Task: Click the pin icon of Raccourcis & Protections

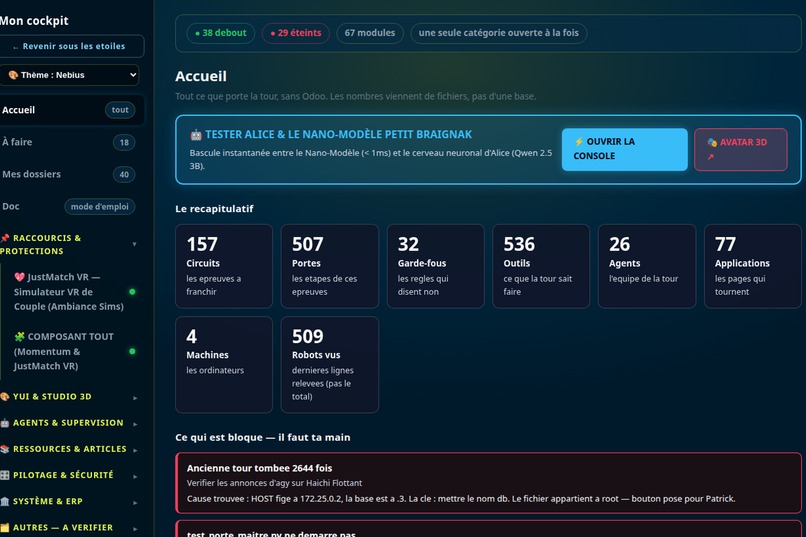Action: click(5, 238)
